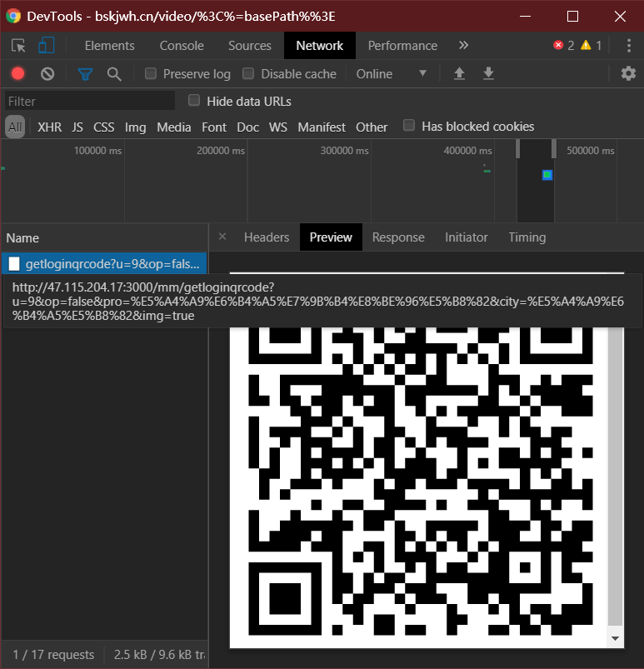Image resolution: width=644 pixels, height=669 pixels.
Task: Toggle the network filter funnel icon
Action: [85, 74]
